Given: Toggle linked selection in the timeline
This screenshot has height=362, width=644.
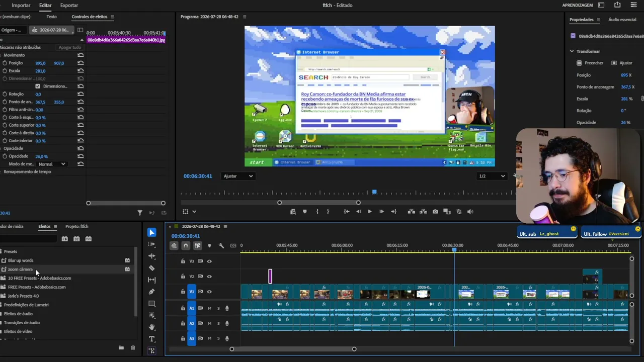Looking at the screenshot, I should 197,246.
